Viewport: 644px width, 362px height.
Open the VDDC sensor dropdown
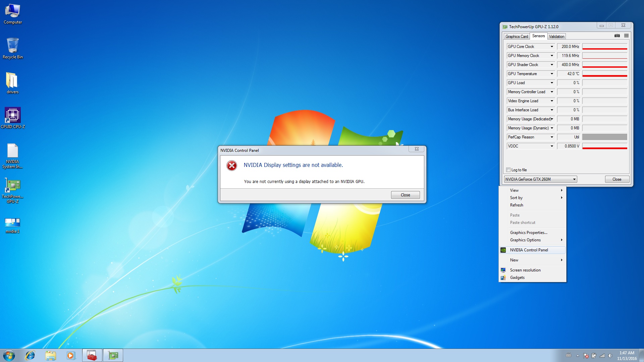[x=552, y=146]
